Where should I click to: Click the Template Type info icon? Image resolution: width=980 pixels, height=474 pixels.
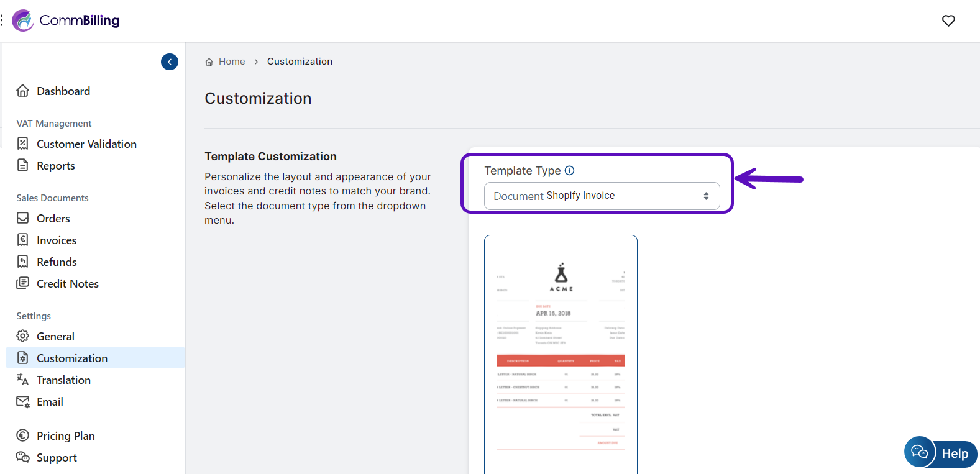click(x=569, y=170)
